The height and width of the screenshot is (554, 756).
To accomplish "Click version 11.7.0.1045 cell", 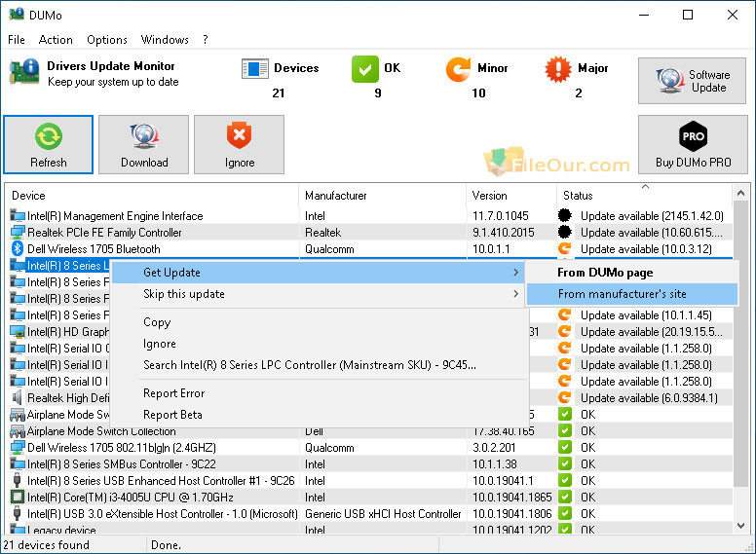I will [x=501, y=216].
